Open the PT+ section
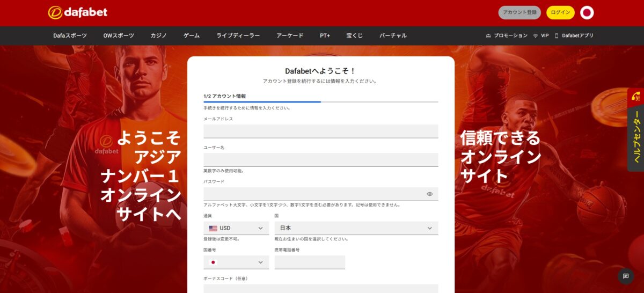Viewport: 644px width, 293px height. tap(325, 35)
